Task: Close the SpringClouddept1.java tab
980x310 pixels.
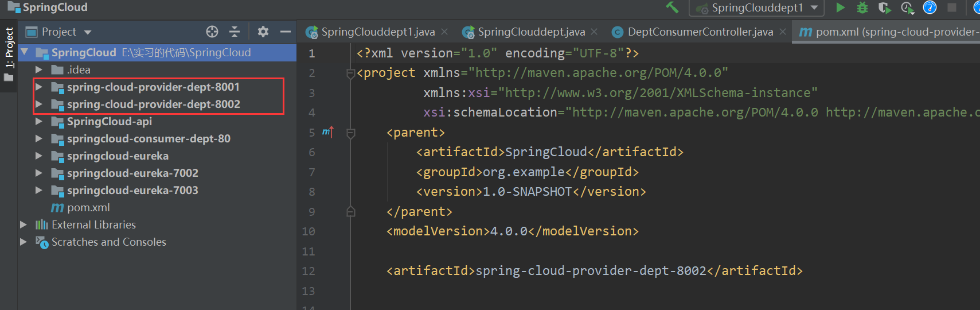Action: click(x=444, y=32)
